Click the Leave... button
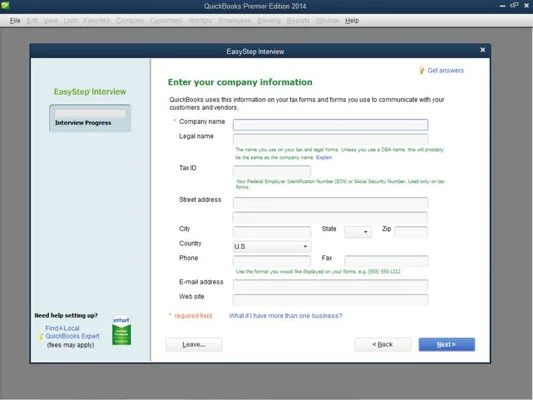This screenshot has height=400, width=533. pyautogui.click(x=193, y=345)
